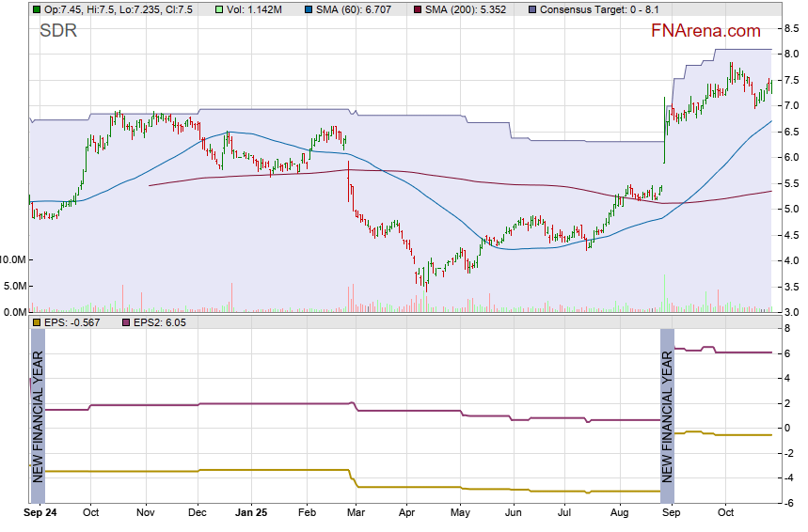This screenshot has height=532, width=808.
Task: Click the green OHLC price legend swatch
Action: coord(36,9)
